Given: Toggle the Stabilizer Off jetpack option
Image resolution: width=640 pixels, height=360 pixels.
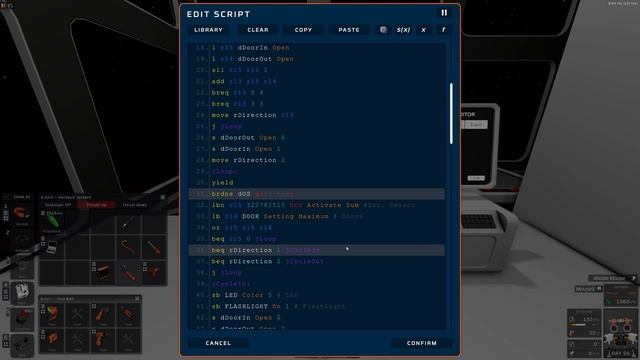Looking at the screenshot, I should point(58,205).
